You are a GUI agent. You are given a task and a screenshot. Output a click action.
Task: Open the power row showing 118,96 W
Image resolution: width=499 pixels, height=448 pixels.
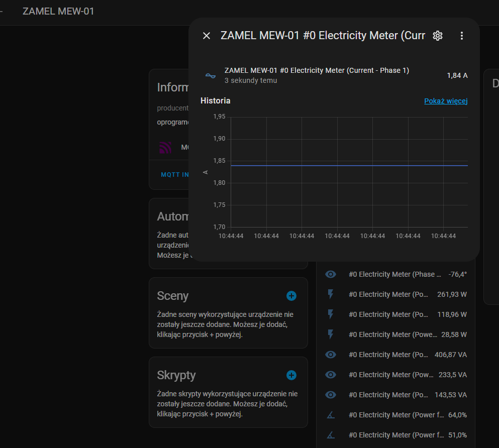pyautogui.click(x=396, y=314)
